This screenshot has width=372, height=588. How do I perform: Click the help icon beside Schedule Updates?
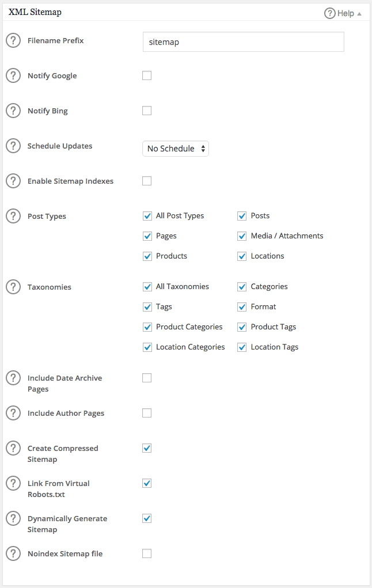(x=13, y=146)
